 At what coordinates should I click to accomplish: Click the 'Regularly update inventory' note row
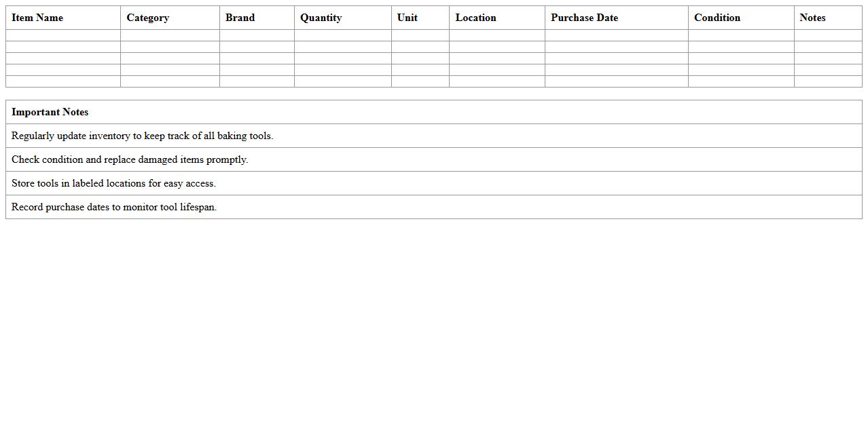[143, 136]
